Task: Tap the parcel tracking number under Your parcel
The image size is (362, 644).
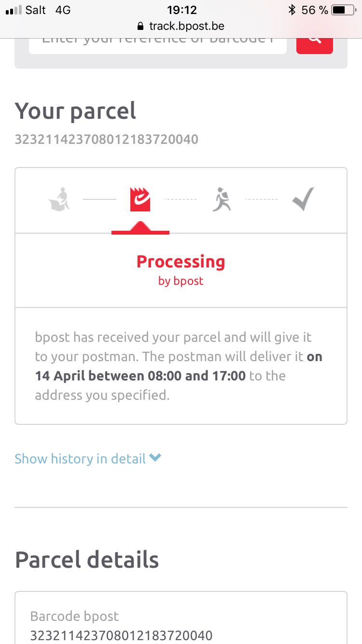Action: (106, 140)
